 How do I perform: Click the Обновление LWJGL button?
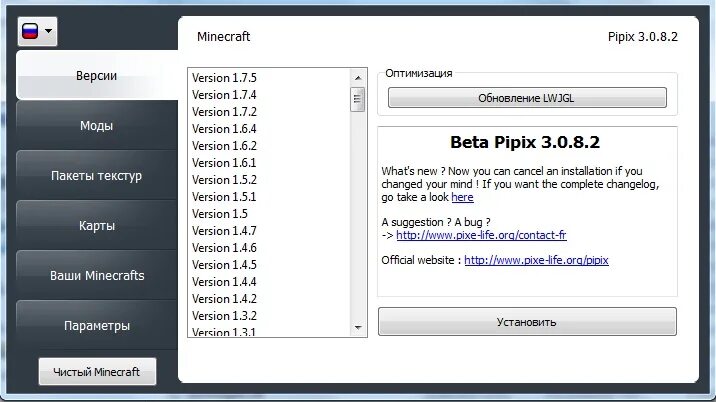[527, 98]
